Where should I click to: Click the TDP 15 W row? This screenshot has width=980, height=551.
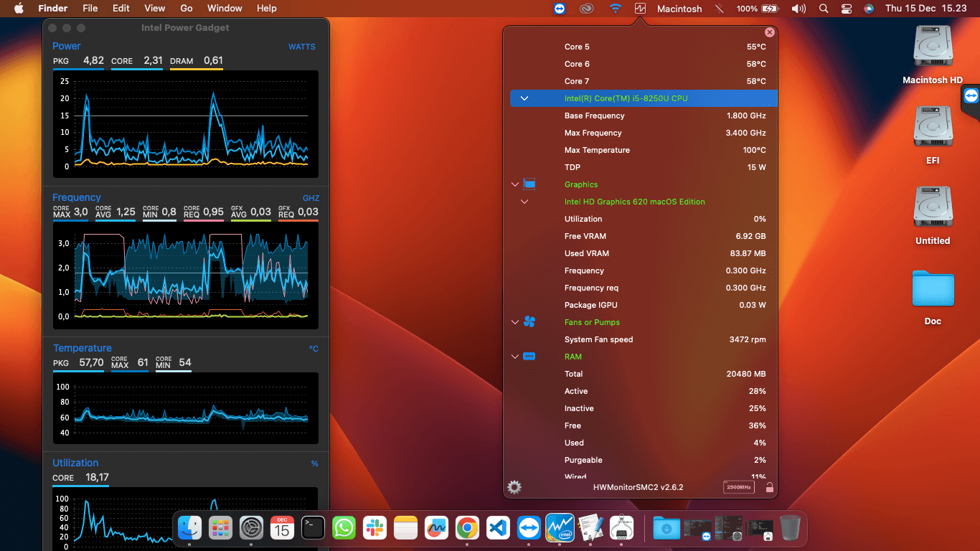point(640,167)
